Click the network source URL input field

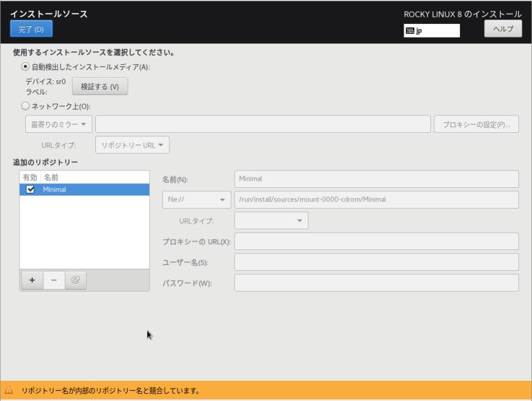(x=263, y=124)
